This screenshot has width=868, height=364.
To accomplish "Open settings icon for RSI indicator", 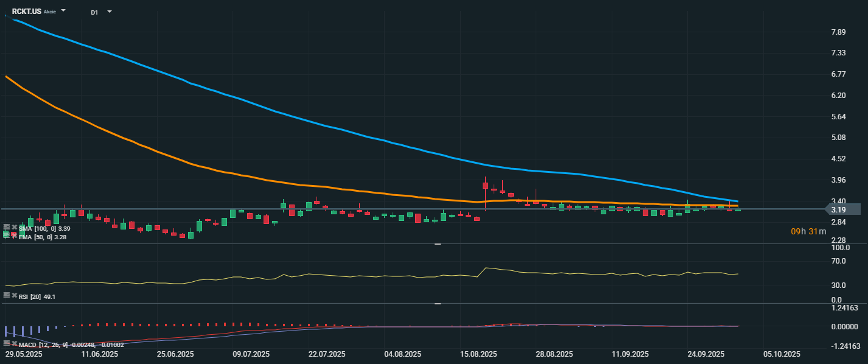I will point(7,295).
